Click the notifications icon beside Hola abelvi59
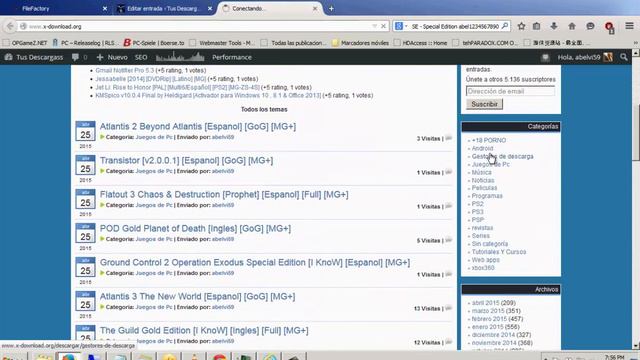The image size is (640, 360). tap(545, 58)
